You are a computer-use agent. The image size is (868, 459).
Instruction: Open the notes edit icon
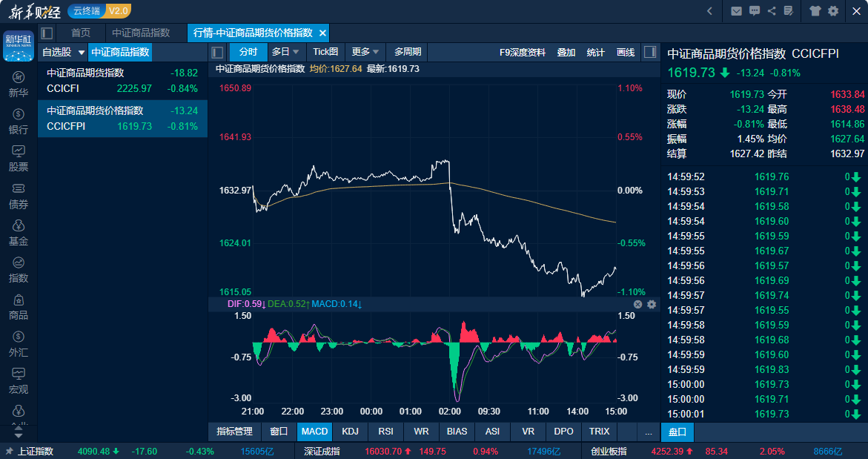click(789, 11)
